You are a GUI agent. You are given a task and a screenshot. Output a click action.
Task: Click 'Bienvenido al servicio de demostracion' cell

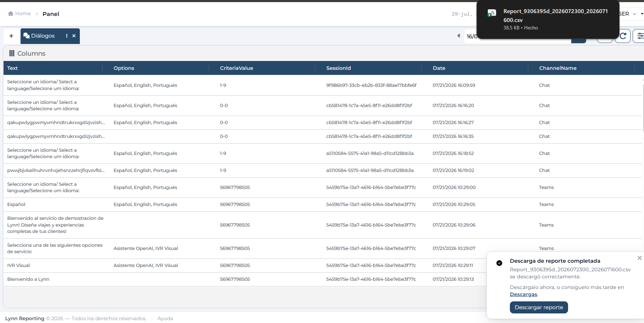tap(55, 225)
